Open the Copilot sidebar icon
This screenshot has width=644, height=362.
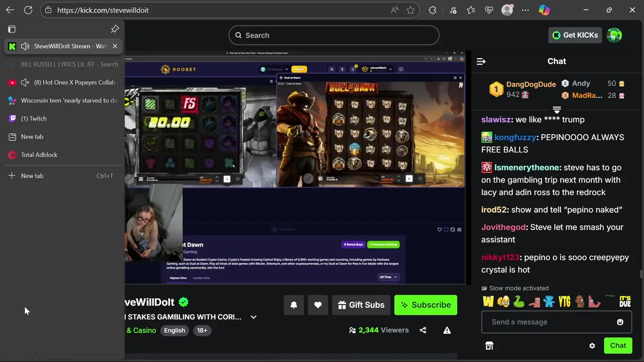[544, 10]
